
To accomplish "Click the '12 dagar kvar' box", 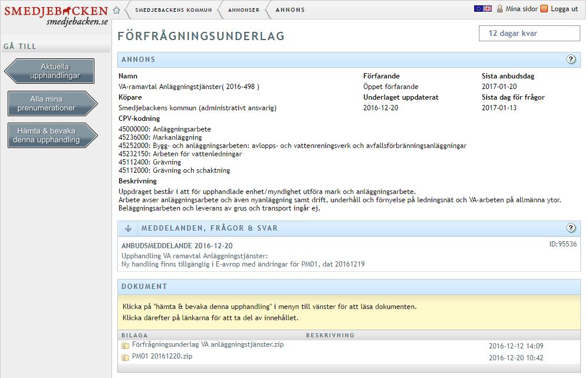I will 530,34.
